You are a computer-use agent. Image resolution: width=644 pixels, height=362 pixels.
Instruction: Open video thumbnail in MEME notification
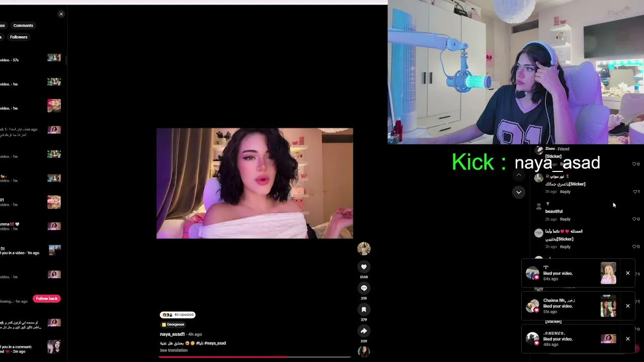pyautogui.click(x=608, y=339)
